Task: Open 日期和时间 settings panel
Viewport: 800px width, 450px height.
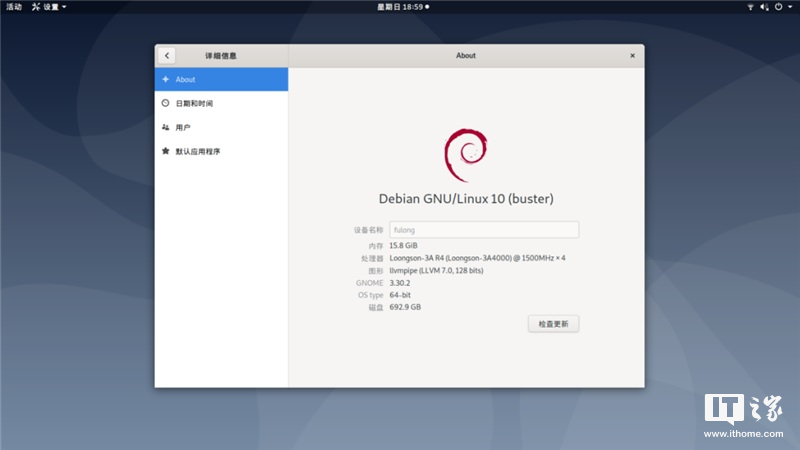Action: point(221,104)
